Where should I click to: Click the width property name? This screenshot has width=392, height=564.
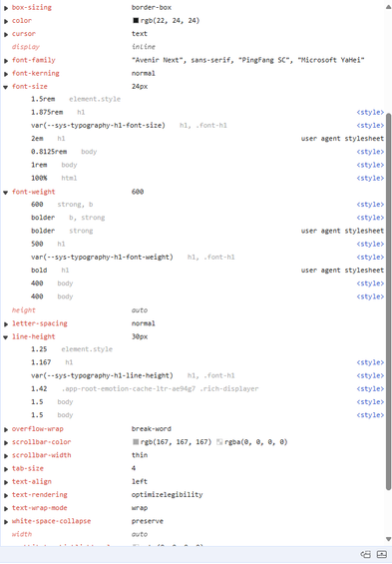point(22,534)
